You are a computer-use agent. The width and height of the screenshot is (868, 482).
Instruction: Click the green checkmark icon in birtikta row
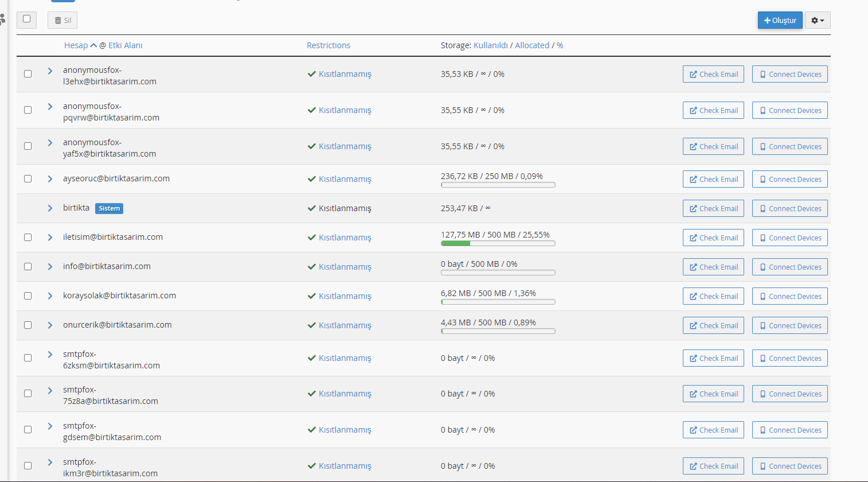click(312, 208)
